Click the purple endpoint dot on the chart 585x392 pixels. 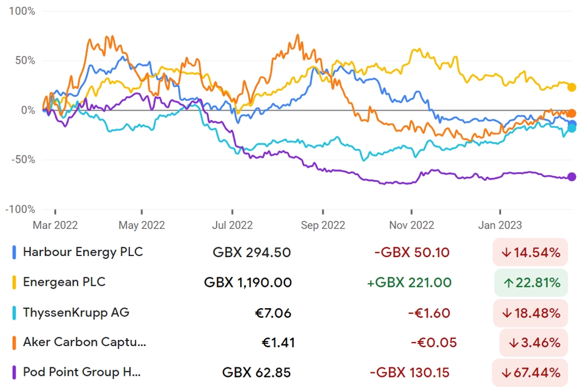(x=572, y=177)
